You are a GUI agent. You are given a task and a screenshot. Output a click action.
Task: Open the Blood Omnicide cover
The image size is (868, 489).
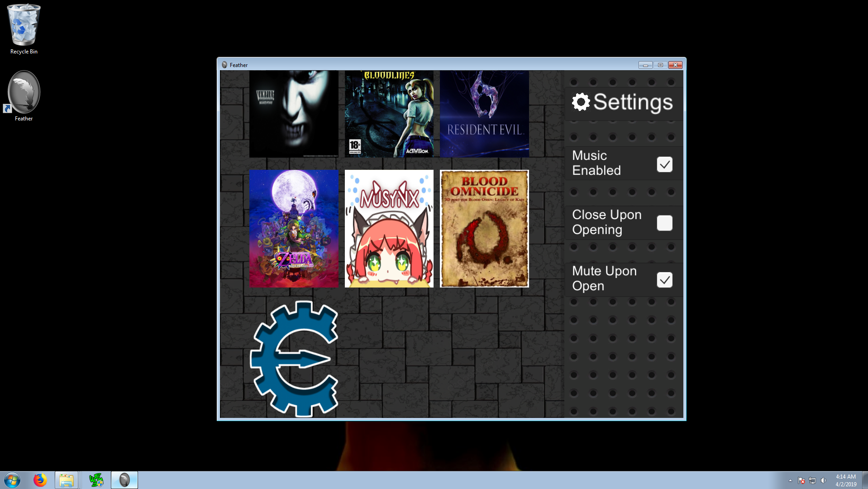[484, 229]
